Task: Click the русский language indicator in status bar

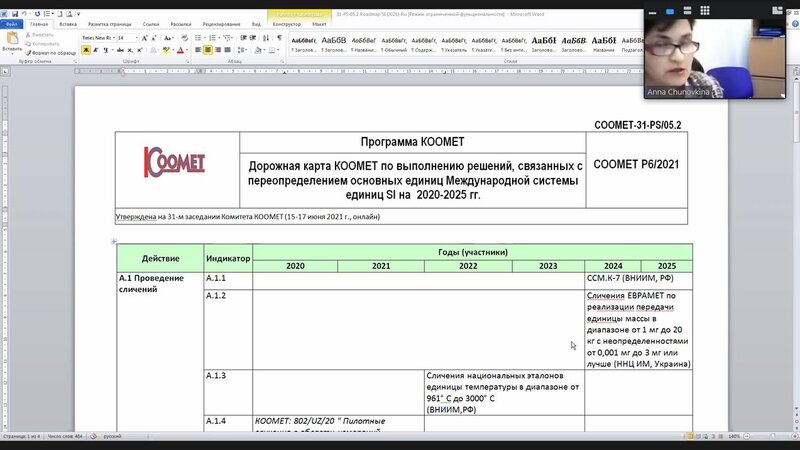Action: click(x=113, y=437)
